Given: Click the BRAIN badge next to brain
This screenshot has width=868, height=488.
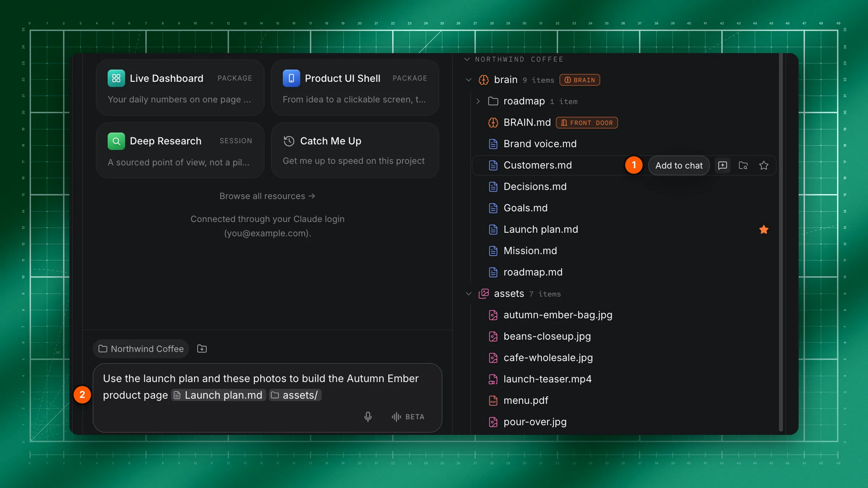Looking at the screenshot, I should coord(580,80).
